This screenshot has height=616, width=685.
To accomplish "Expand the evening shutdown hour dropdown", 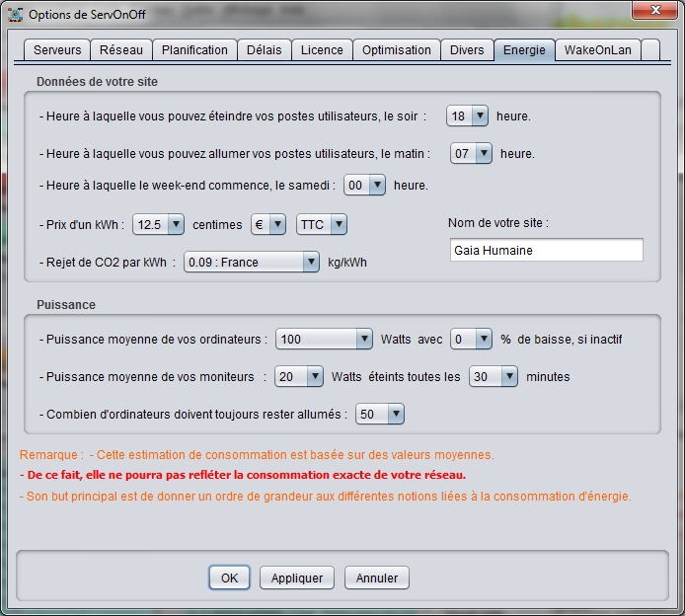I will [x=468, y=116].
